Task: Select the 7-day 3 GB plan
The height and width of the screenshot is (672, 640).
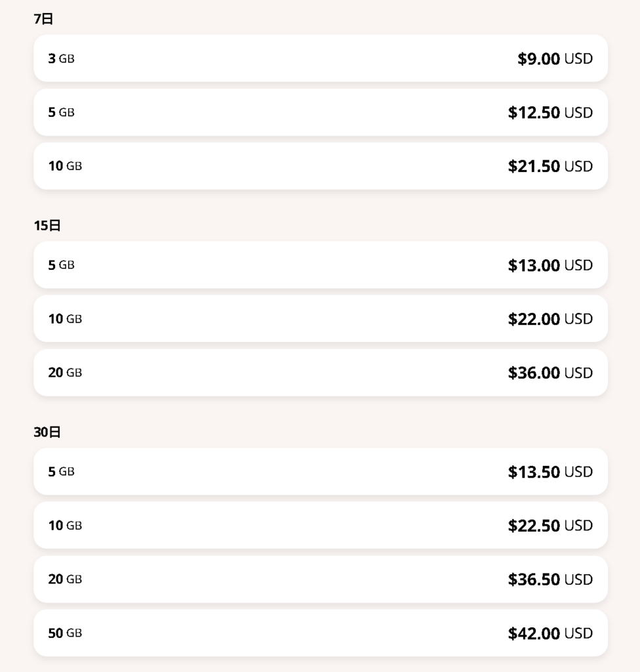Action: (321, 58)
